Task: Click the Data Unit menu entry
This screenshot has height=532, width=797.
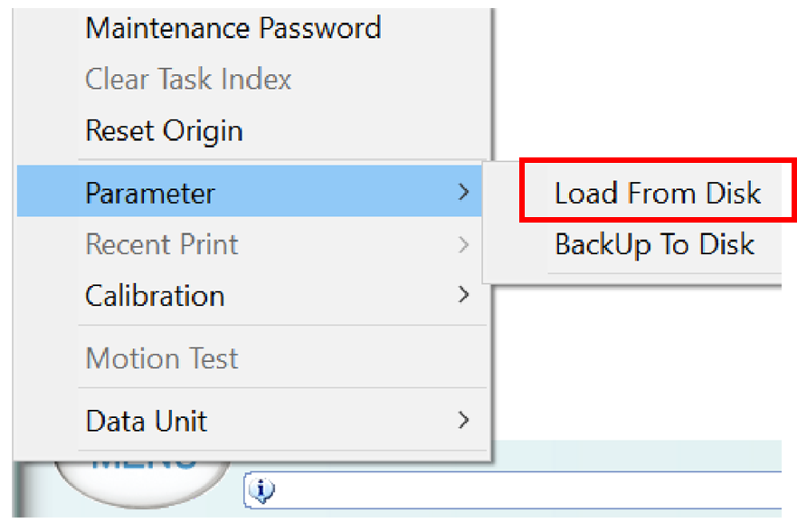Action: pyautogui.click(x=146, y=421)
